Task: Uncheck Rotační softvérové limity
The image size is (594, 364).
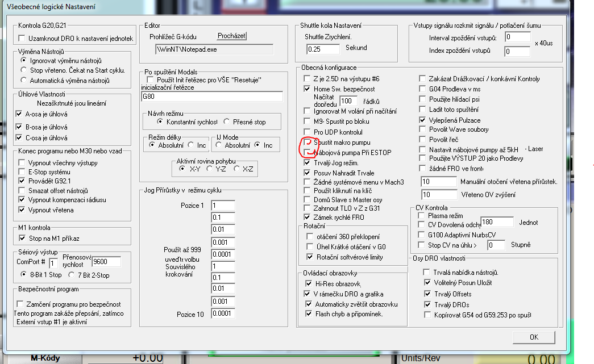Action: (x=310, y=257)
